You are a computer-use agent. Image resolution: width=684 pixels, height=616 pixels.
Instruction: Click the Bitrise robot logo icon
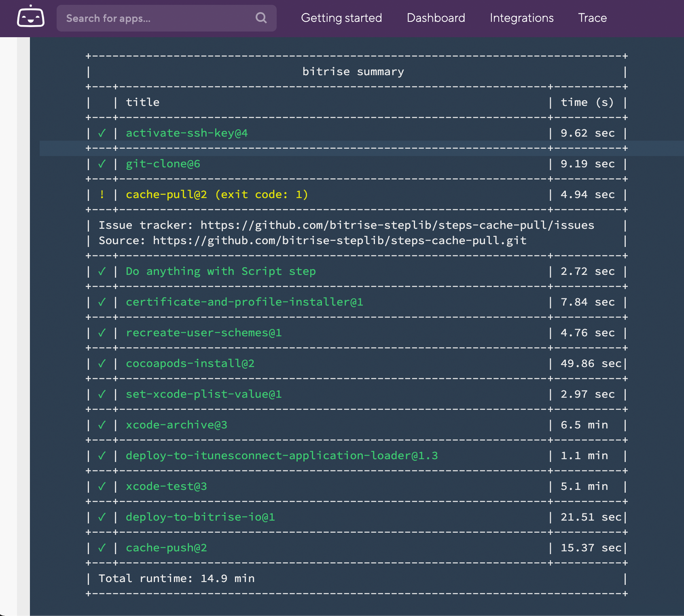tap(31, 17)
